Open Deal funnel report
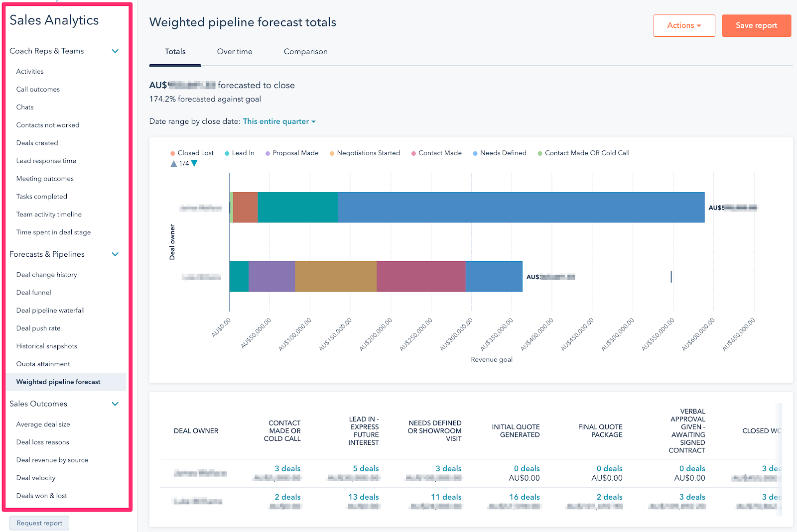The height and width of the screenshot is (532, 797). 34,293
